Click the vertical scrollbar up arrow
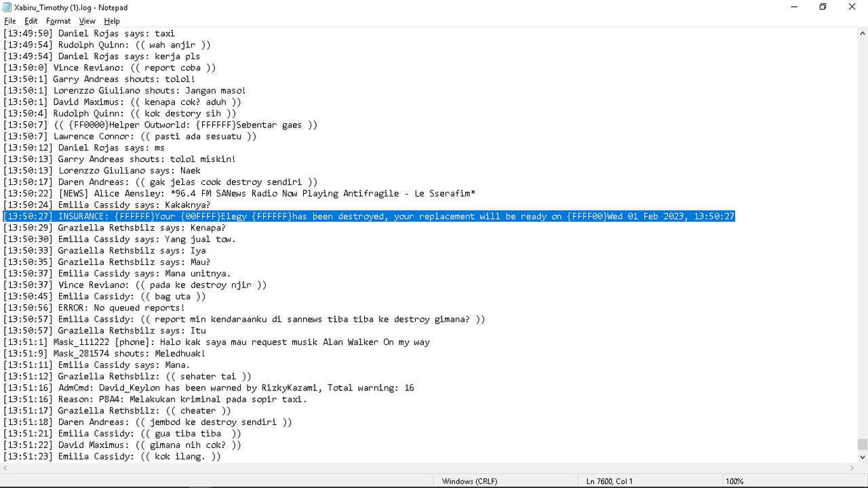This screenshot has width=868, height=488. (863, 33)
